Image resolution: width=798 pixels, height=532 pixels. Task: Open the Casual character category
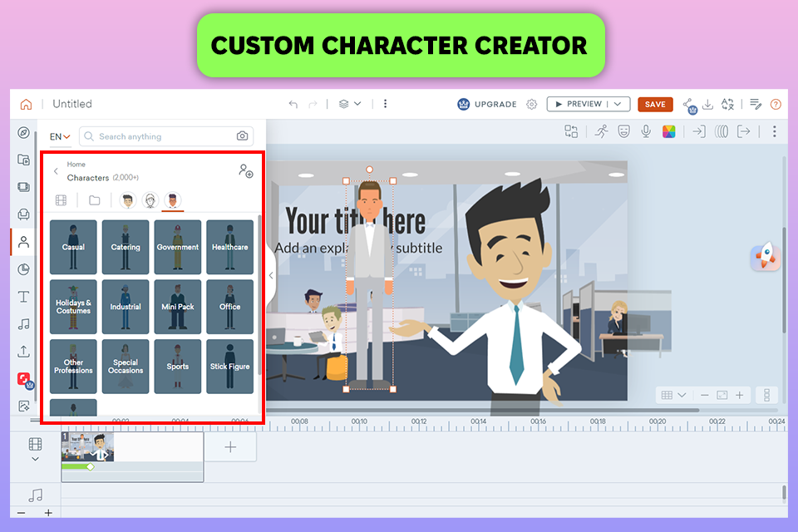click(73, 247)
